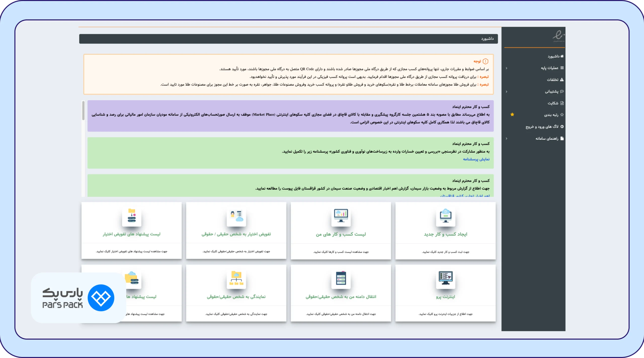Viewport: 644px width, 358px height.
Task: Open the تخلفات sidebar item
Action: coord(555,80)
